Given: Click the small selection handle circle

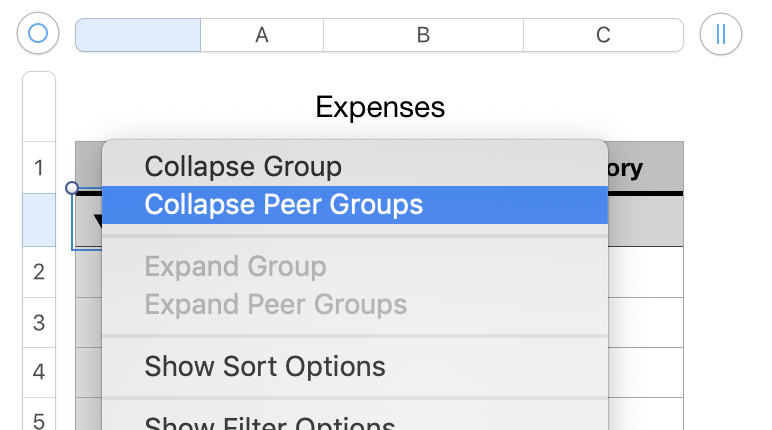Looking at the screenshot, I should (72, 187).
